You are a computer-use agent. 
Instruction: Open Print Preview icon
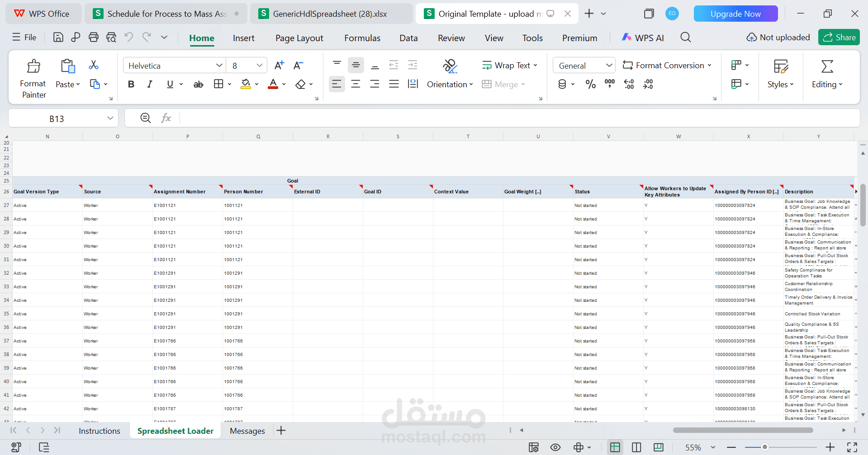coord(111,38)
